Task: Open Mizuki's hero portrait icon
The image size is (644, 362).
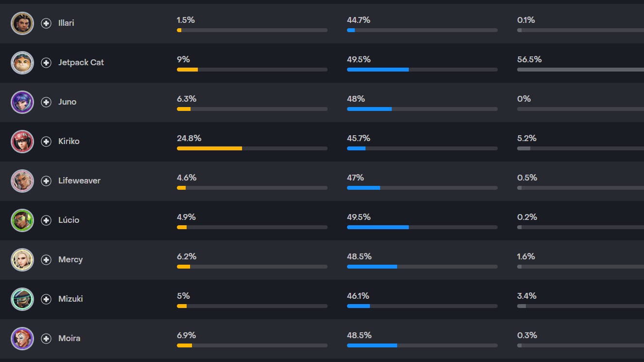Action: (x=22, y=299)
